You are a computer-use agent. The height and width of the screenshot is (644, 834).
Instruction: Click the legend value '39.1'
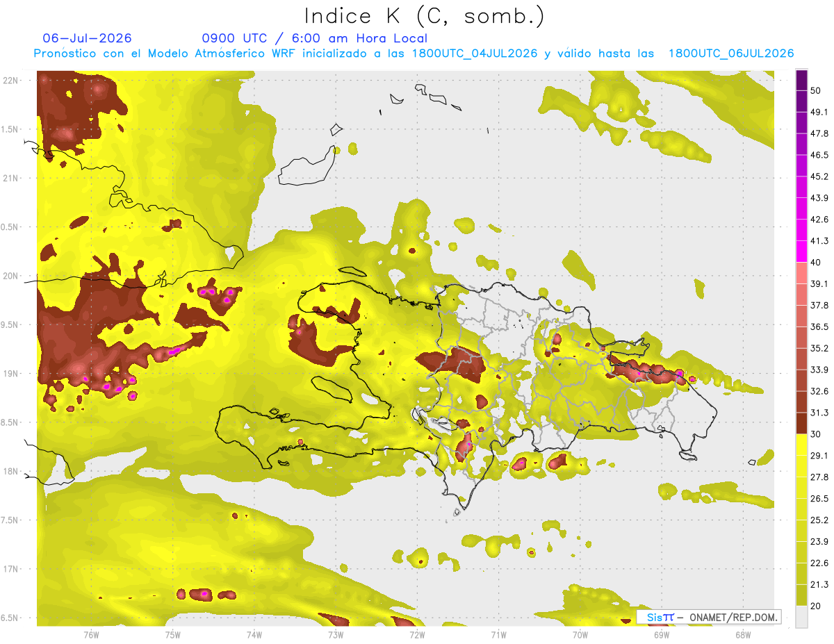pos(820,283)
